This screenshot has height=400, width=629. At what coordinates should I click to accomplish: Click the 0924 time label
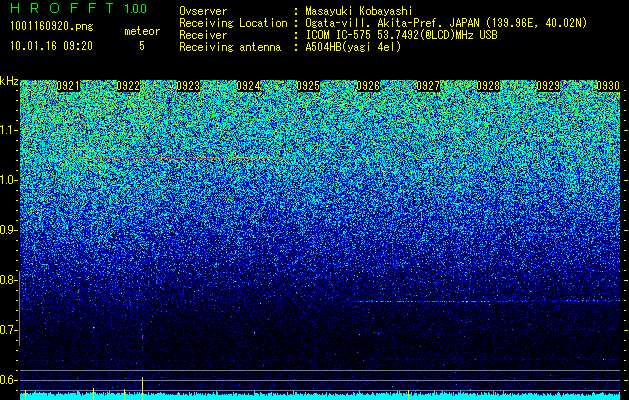(248, 86)
